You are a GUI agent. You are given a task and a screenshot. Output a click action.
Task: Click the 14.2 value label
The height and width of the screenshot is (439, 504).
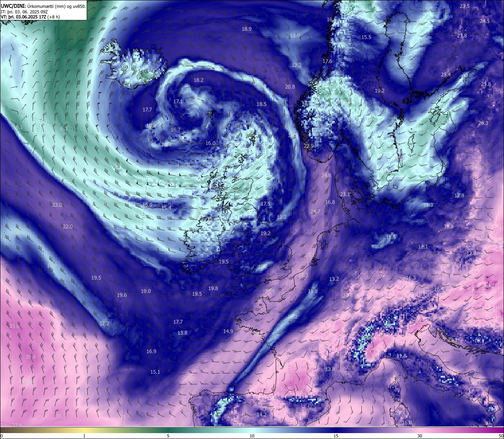point(261,415)
